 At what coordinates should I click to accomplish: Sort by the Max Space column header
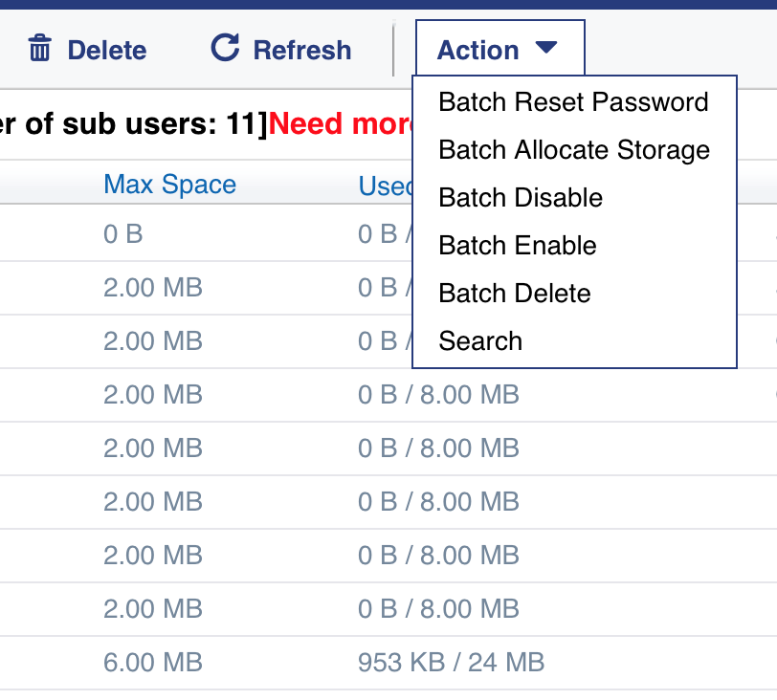click(169, 185)
